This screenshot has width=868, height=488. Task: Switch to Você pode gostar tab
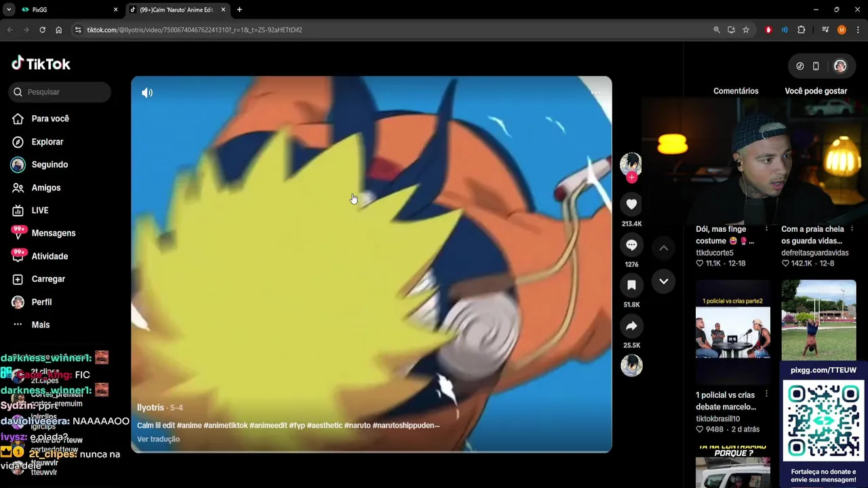pyautogui.click(x=816, y=91)
